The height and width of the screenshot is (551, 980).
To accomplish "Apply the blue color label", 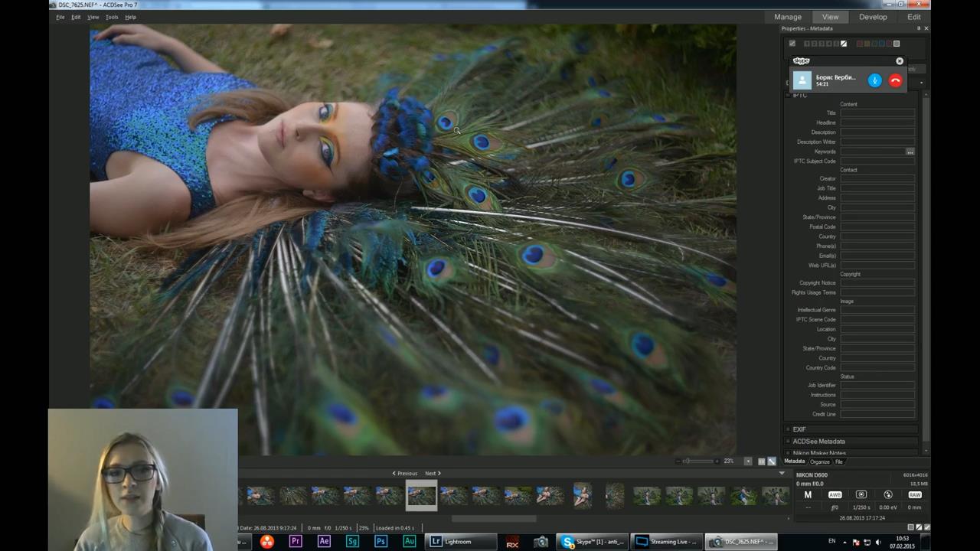I will pyautogui.click(x=882, y=44).
